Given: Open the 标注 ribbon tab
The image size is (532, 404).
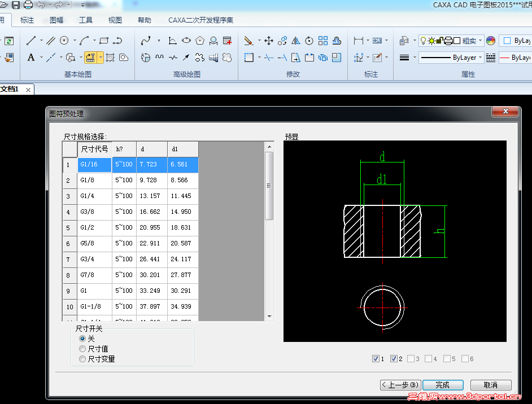Looking at the screenshot, I should point(27,20).
